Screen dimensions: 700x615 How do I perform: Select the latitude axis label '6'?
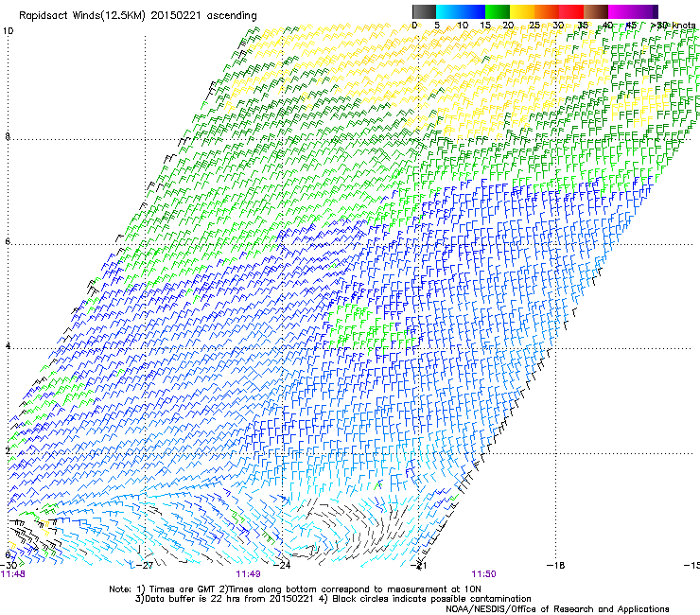click(x=8, y=241)
